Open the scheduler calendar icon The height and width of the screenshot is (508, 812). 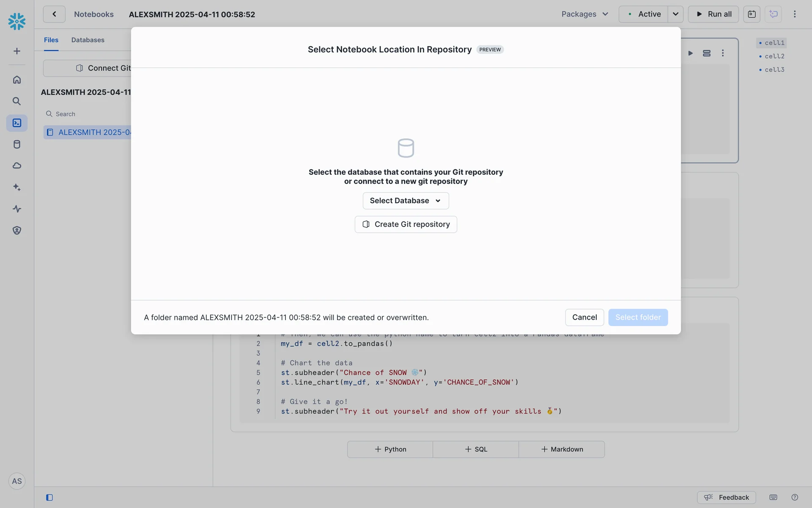tap(752, 14)
